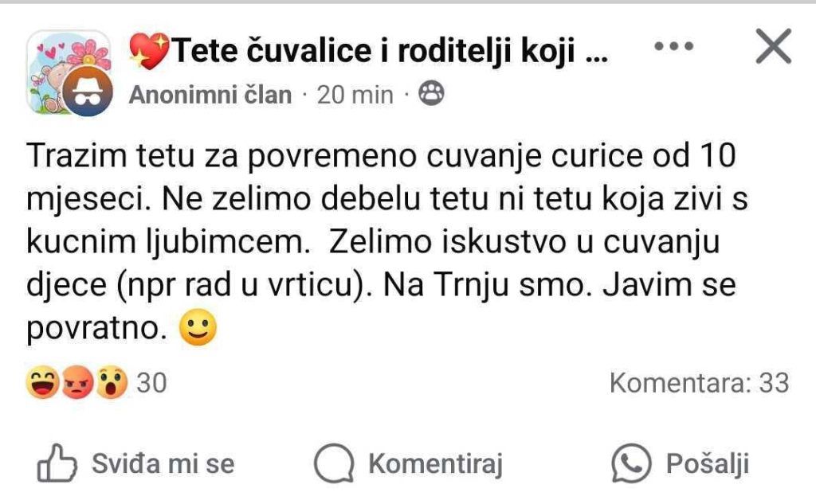This screenshot has height=504, width=816.
Task: Click the WhatsApp send icon
Action: pos(631,463)
